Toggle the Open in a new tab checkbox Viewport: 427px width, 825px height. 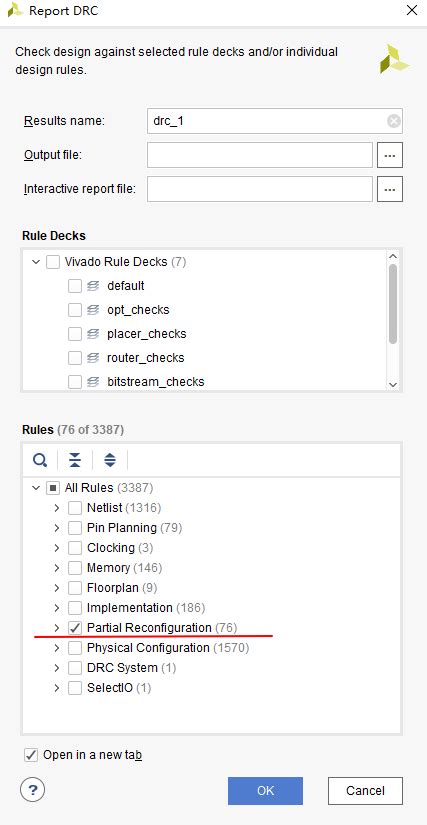(x=31, y=756)
